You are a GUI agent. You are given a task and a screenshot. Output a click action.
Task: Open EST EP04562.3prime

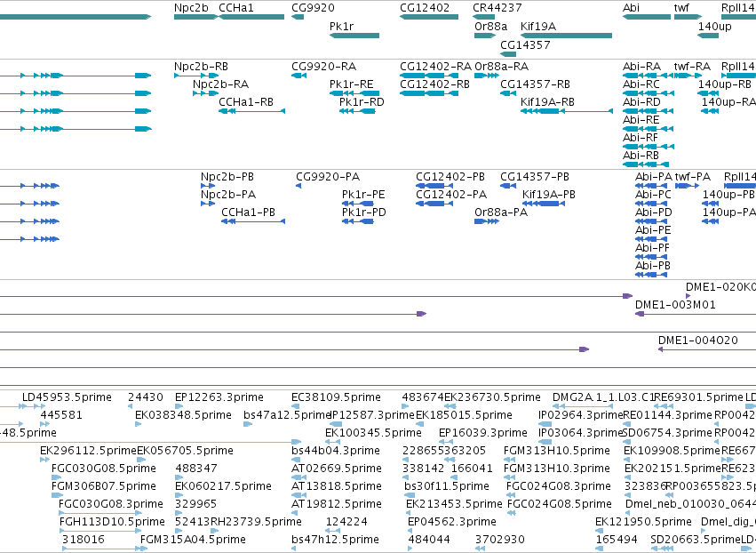tap(452, 522)
